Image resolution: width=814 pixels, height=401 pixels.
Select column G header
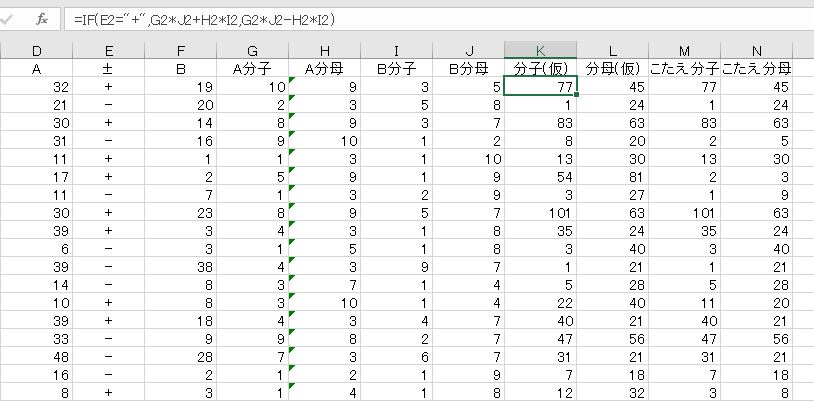point(252,50)
